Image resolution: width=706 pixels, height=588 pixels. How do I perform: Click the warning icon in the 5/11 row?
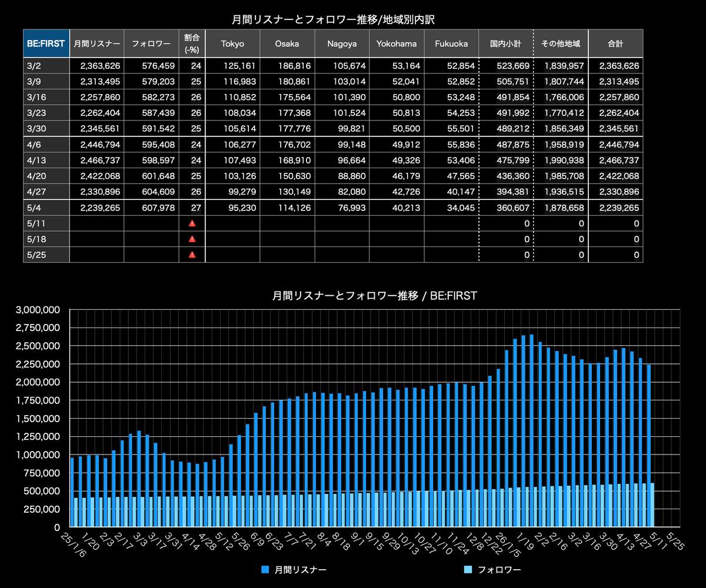point(192,223)
